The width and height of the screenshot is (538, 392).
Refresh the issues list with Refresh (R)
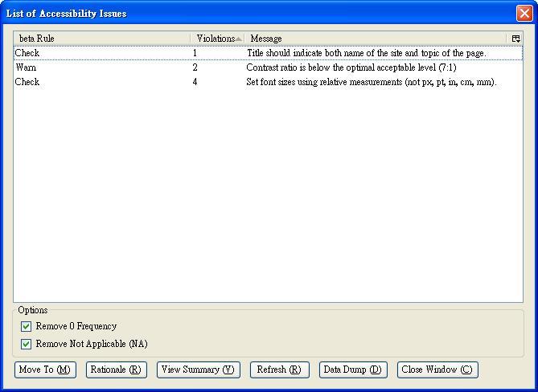pos(280,370)
